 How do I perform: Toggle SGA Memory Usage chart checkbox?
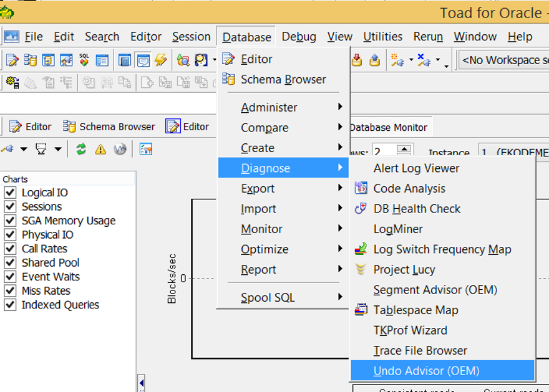tap(10, 220)
